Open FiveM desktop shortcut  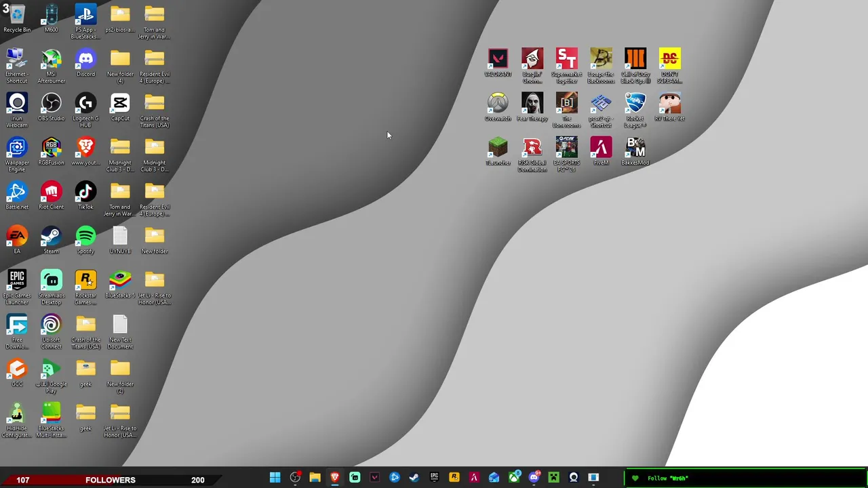pos(601,151)
